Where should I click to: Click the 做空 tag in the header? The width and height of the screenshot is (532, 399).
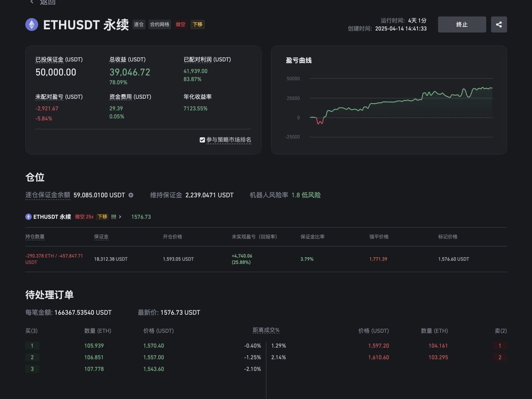coord(180,24)
